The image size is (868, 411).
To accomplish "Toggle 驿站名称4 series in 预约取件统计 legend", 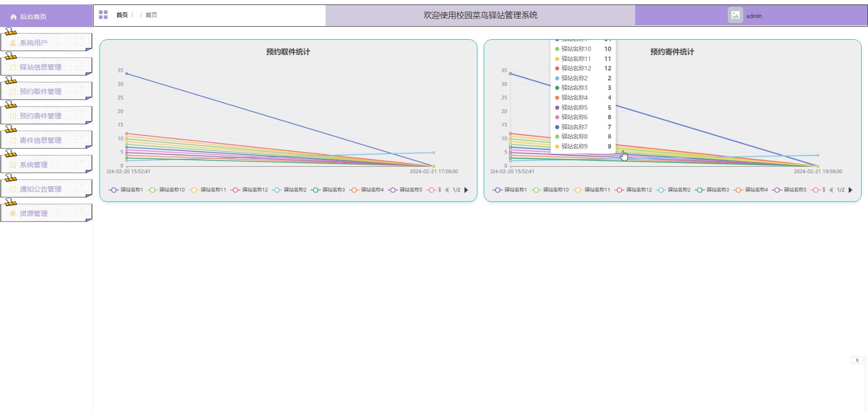I will click(367, 190).
